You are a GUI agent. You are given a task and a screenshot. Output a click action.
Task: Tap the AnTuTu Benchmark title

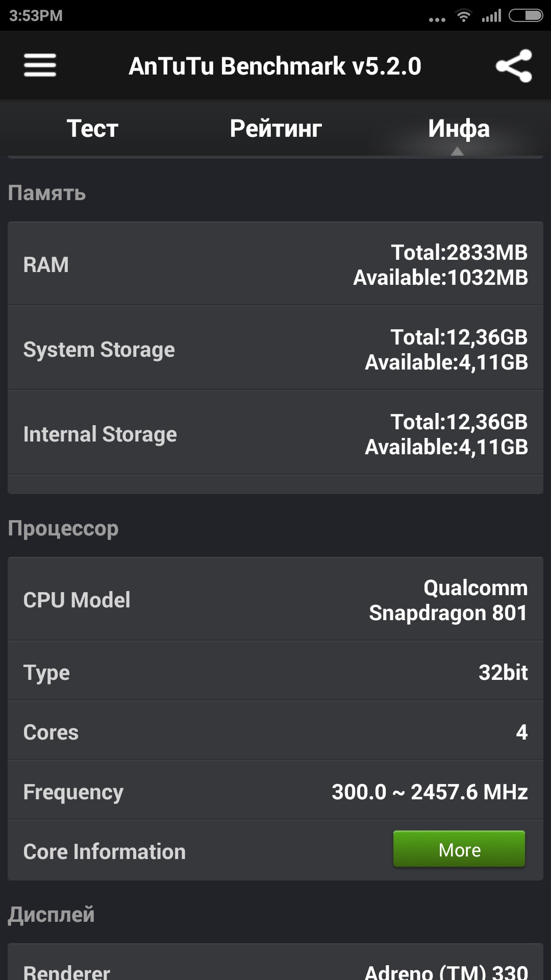click(x=275, y=66)
